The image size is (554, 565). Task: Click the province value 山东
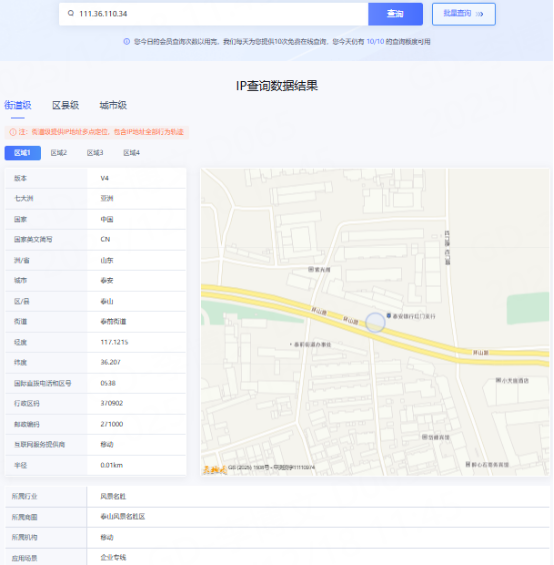pos(107,260)
